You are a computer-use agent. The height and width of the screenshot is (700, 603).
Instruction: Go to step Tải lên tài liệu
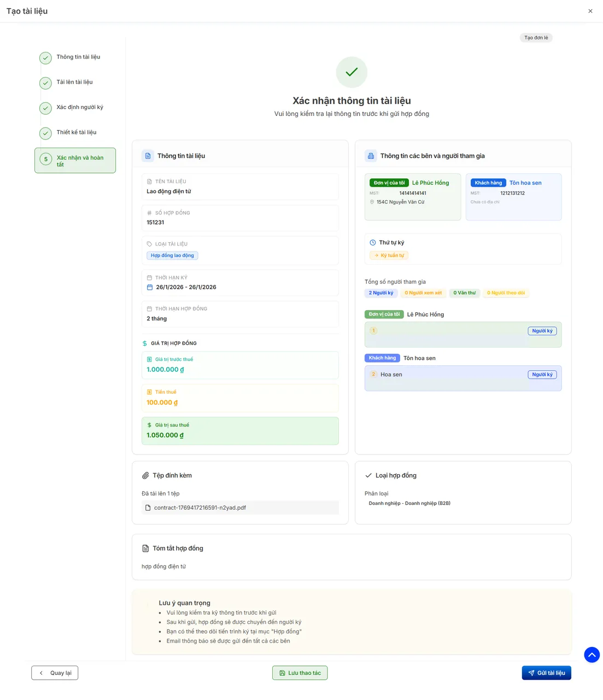click(74, 83)
